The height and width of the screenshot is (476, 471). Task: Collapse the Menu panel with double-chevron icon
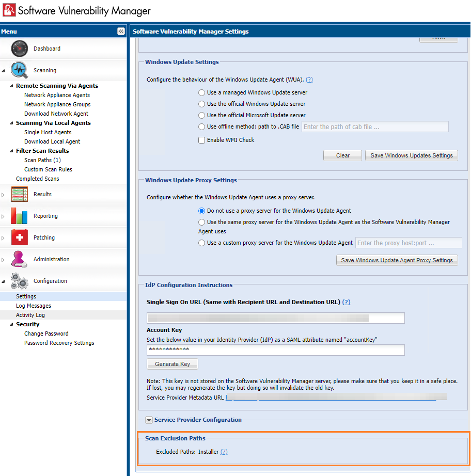click(x=121, y=31)
